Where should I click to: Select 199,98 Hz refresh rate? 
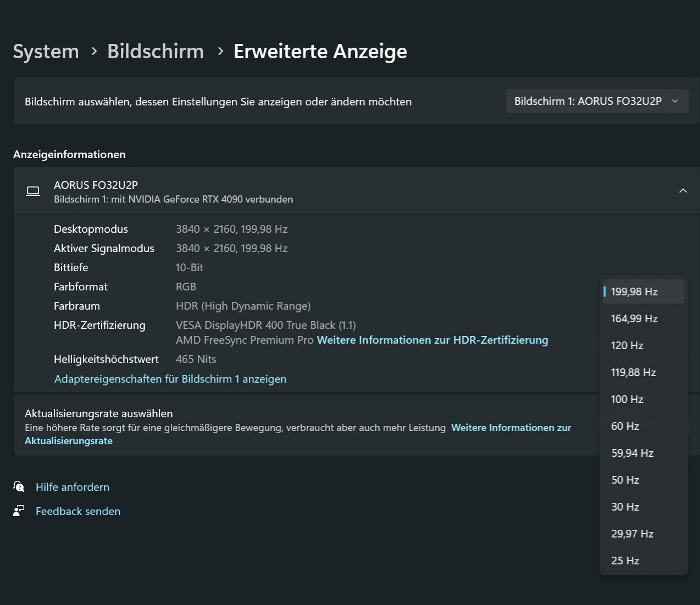click(643, 292)
